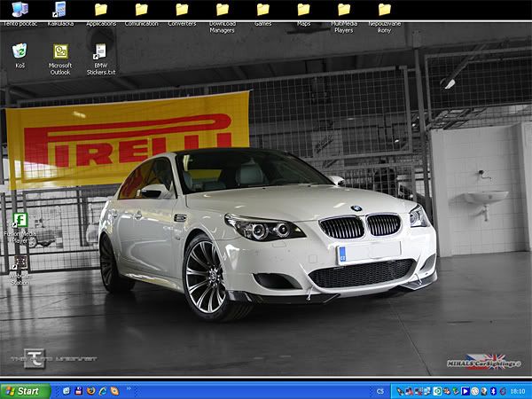Select the Fusion Media Player shortcut
Image resolution: width=532 pixels, height=399 pixels.
click(20, 228)
